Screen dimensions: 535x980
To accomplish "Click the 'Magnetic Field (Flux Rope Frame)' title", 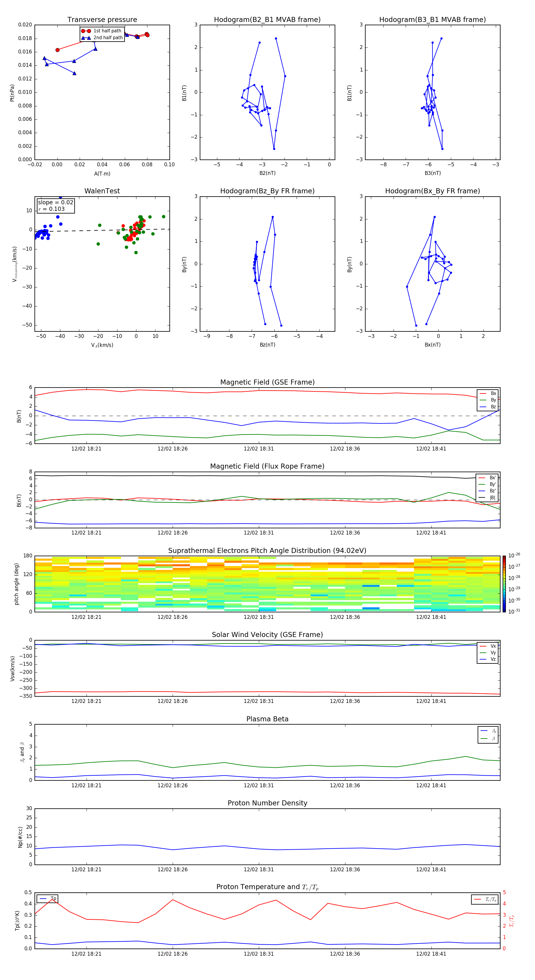I will tap(267, 467).
